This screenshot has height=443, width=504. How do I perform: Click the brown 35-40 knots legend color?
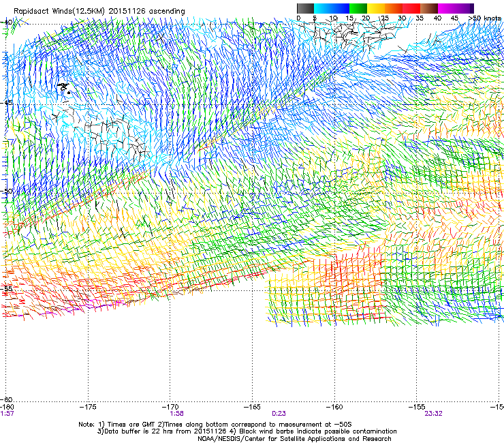(x=429, y=8)
